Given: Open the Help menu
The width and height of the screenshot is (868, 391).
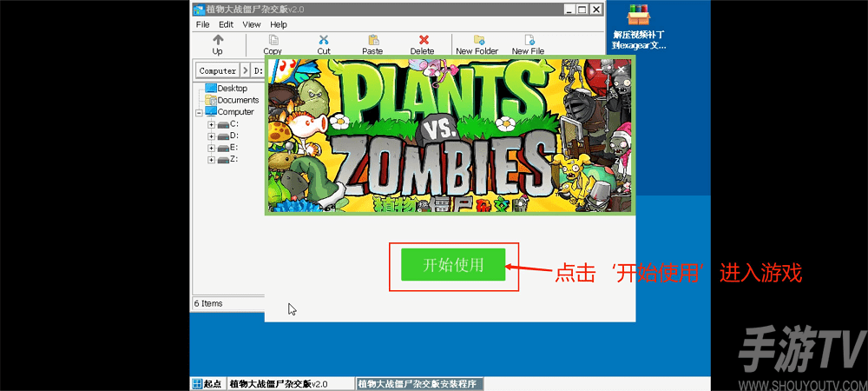Looking at the screenshot, I should point(279,24).
